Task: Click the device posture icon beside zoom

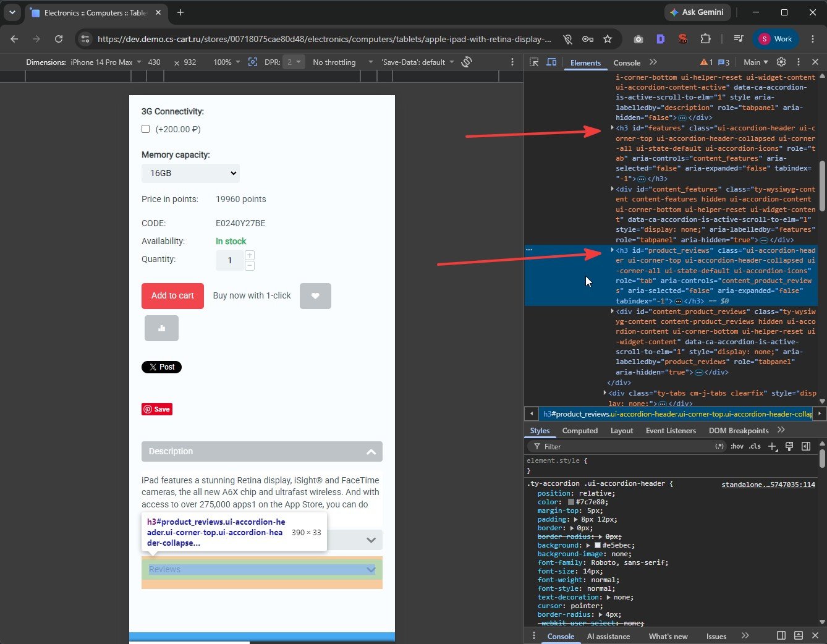Action: (252, 62)
